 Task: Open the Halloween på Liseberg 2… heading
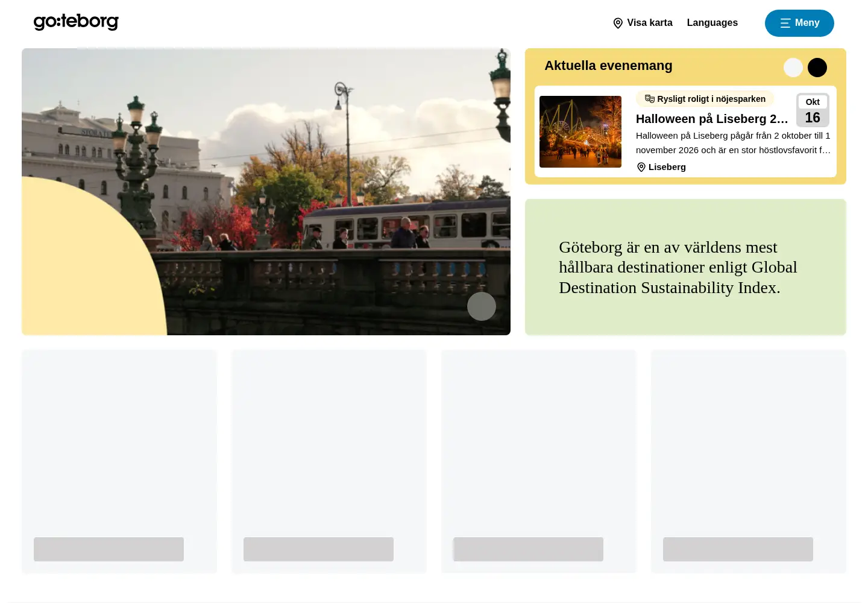[x=712, y=119]
